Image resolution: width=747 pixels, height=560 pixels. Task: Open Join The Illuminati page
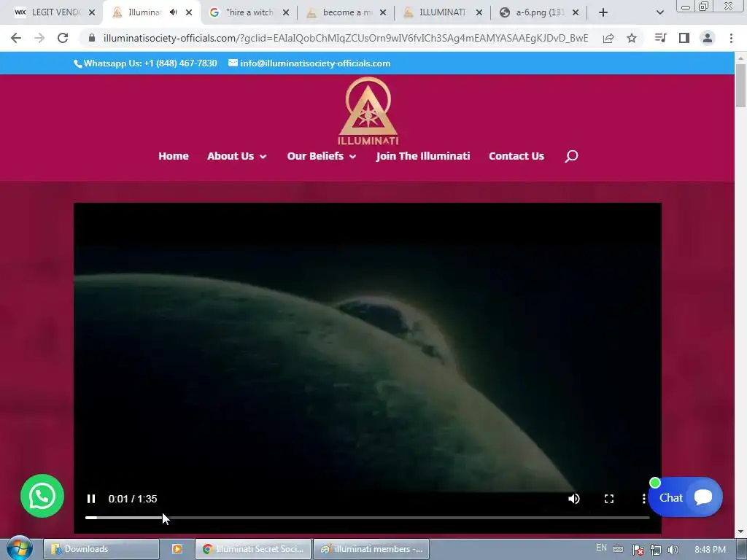click(423, 156)
